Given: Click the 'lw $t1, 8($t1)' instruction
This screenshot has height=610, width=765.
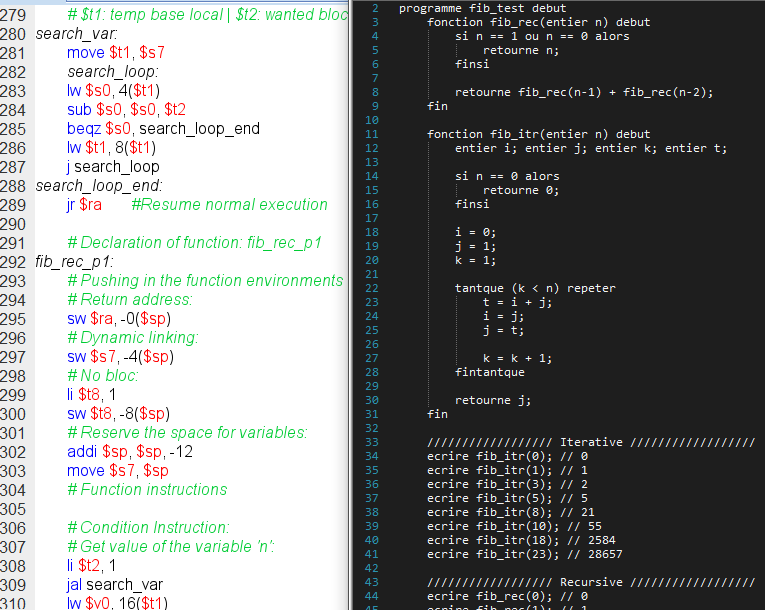Looking at the screenshot, I should [x=111, y=148].
